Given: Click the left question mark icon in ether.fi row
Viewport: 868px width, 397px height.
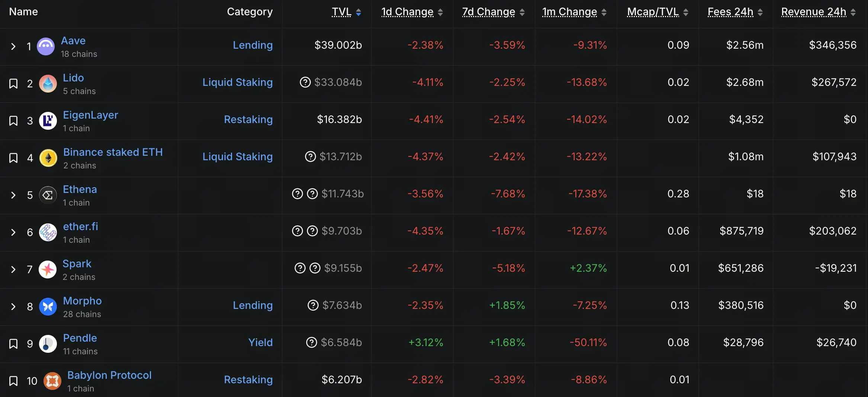Looking at the screenshot, I should click(x=298, y=231).
